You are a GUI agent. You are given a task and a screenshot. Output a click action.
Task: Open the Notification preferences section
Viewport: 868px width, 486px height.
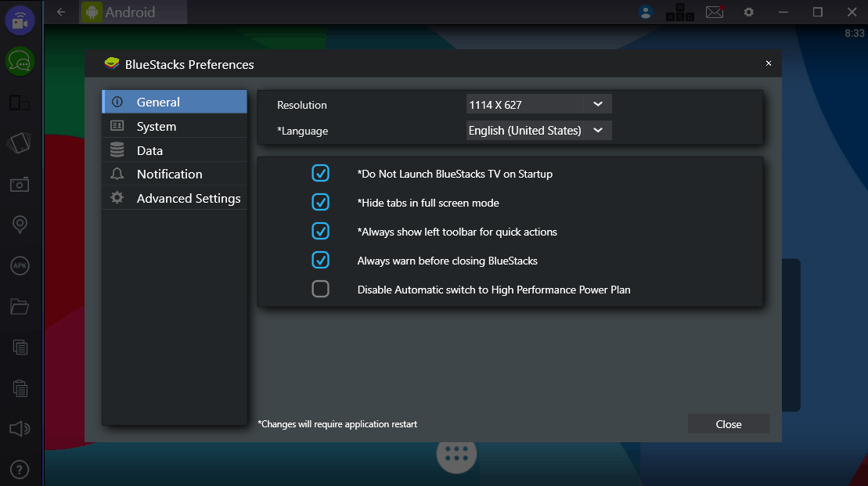[175, 174]
